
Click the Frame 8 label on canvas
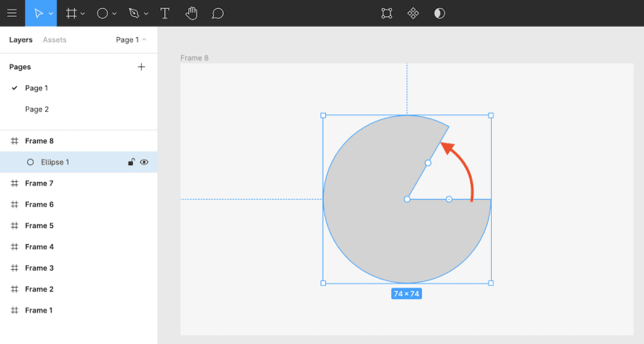pyautogui.click(x=194, y=58)
